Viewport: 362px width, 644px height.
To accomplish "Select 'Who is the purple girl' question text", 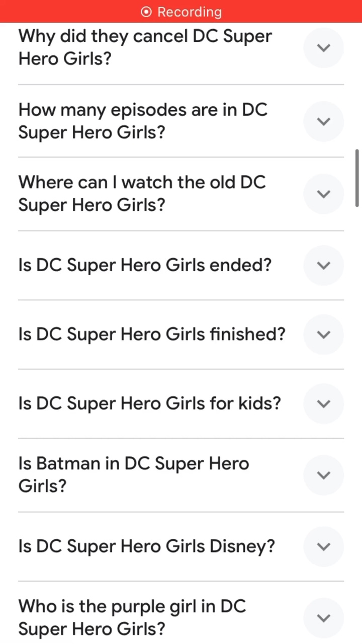I will (x=132, y=618).
